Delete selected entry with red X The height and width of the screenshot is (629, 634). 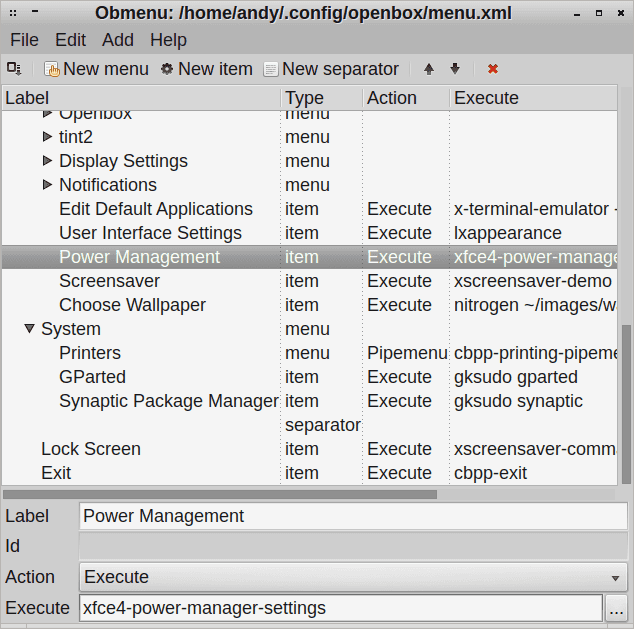(x=493, y=69)
